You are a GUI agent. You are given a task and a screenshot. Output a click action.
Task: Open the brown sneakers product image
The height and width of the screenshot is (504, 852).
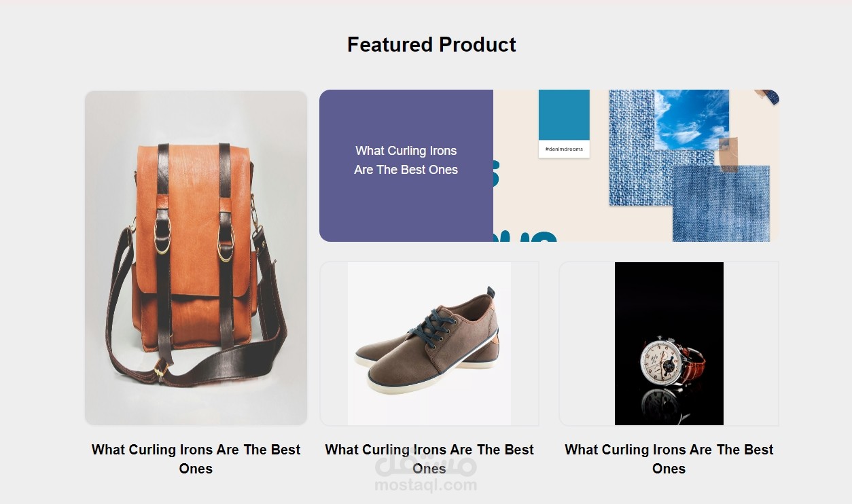pos(429,344)
